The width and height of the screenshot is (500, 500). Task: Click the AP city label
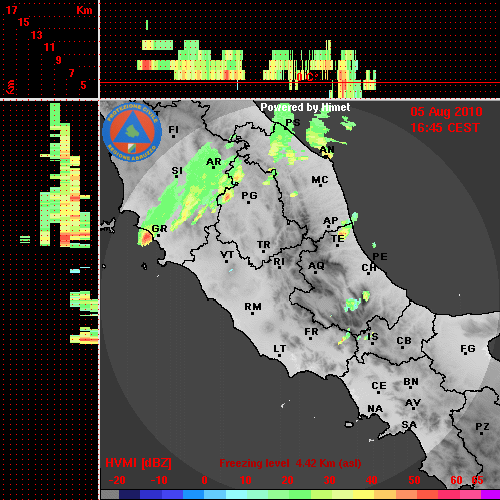click(330, 221)
